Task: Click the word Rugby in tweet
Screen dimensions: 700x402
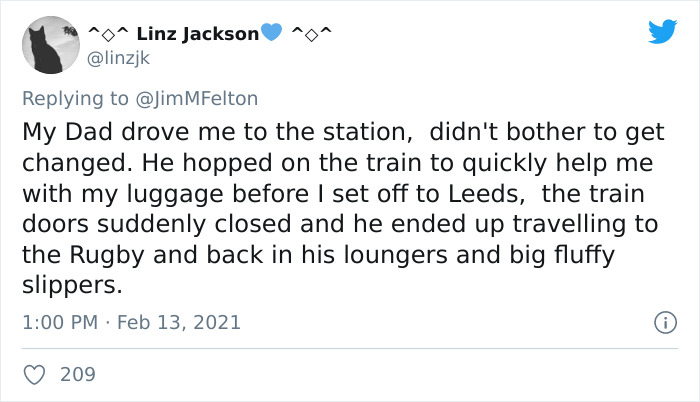Action: point(107,255)
